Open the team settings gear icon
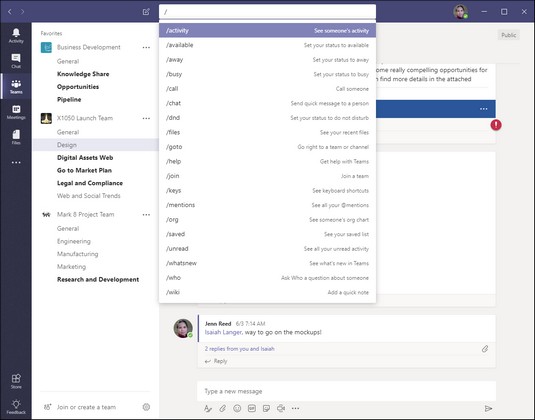The image size is (535, 420). click(146, 407)
